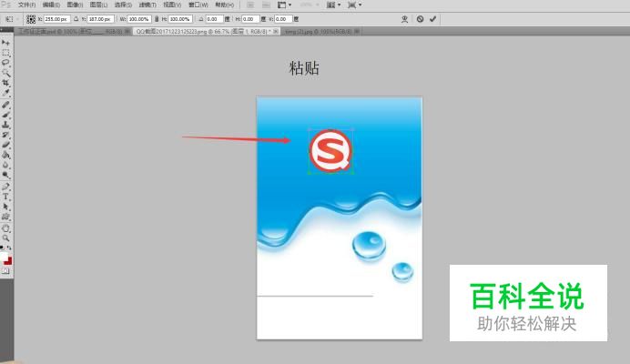Switch to the first .psd document tab

tap(72, 31)
